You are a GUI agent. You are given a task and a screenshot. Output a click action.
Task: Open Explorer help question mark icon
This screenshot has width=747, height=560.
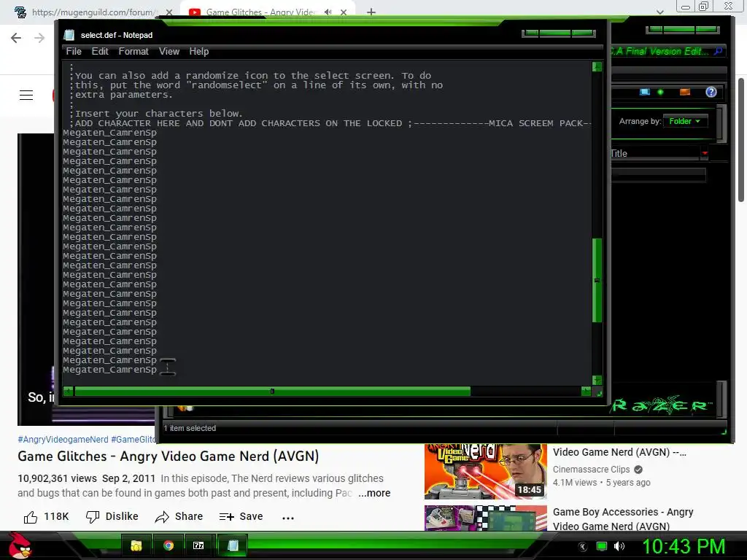[x=711, y=92]
